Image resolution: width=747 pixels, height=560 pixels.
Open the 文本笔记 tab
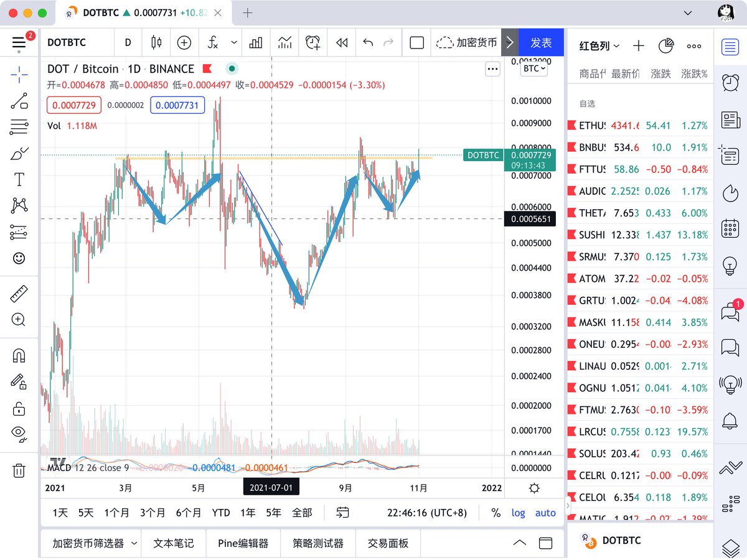tap(174, 543)
